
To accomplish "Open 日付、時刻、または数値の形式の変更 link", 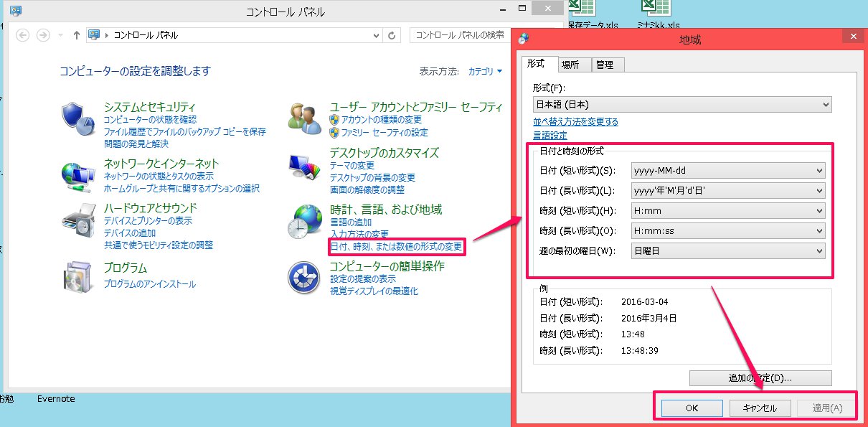I will tap(396, 247).
